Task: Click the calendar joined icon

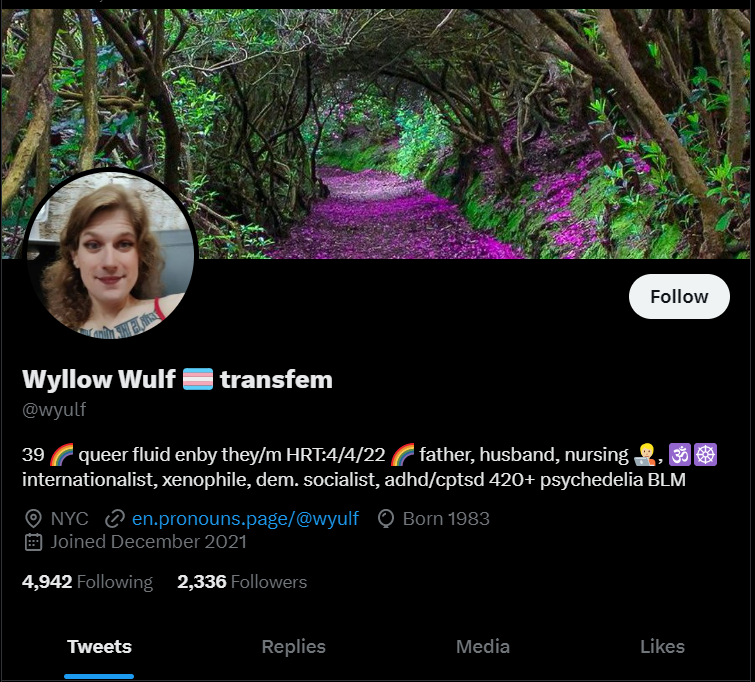Action: coord(33,542)
